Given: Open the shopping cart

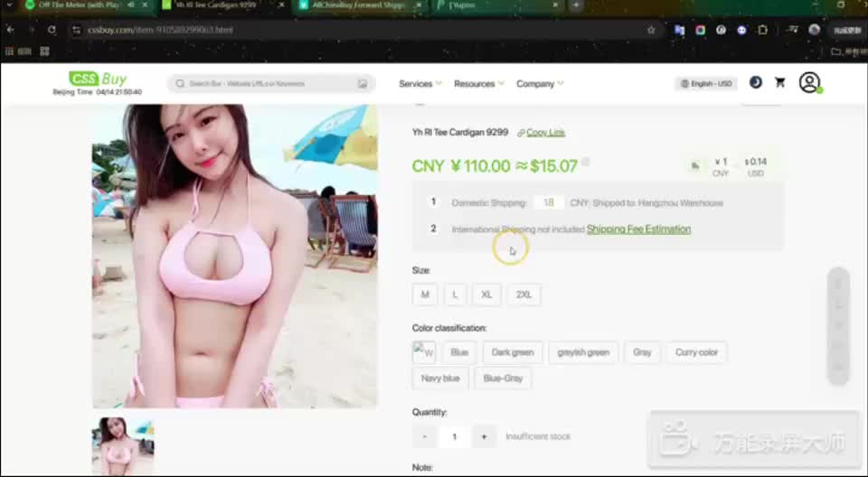Looking at the screenshot, I should click(x=780, y=82).
